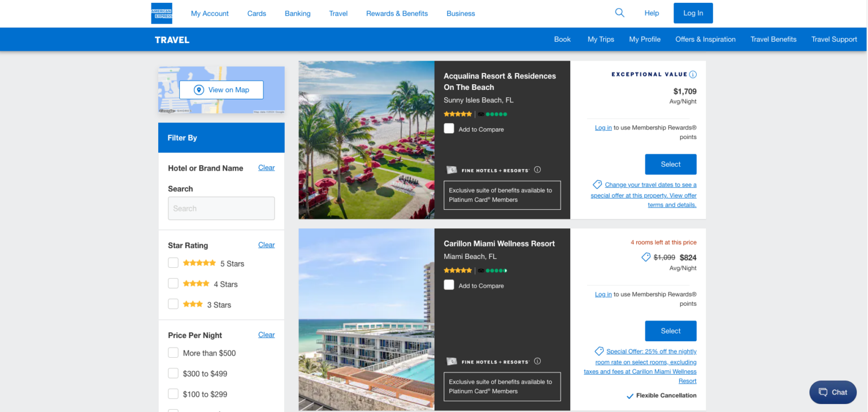Open the Travel Benefits tab
Viewport: 868px width, 412px height.
pos(773,40)
